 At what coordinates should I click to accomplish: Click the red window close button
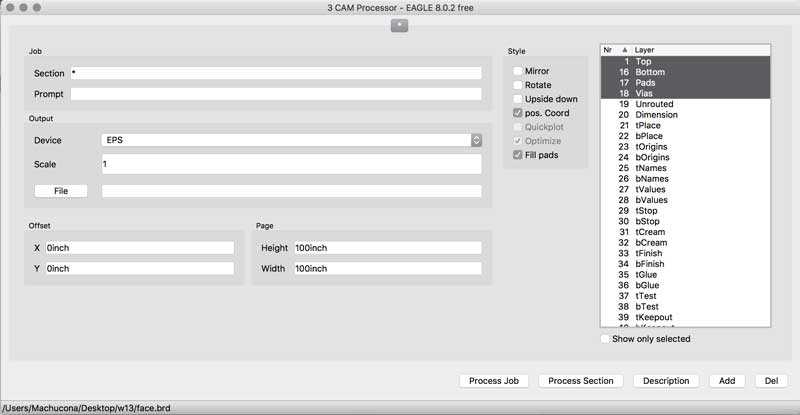point(10,8)
